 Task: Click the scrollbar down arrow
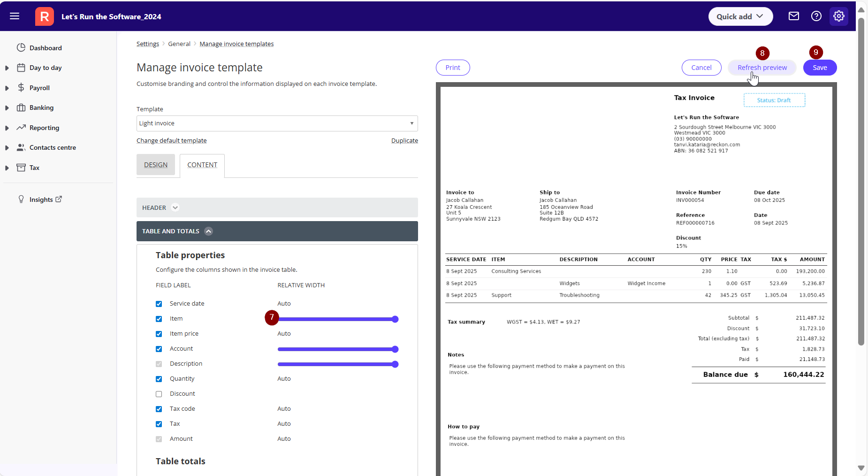tap(861, 468)
